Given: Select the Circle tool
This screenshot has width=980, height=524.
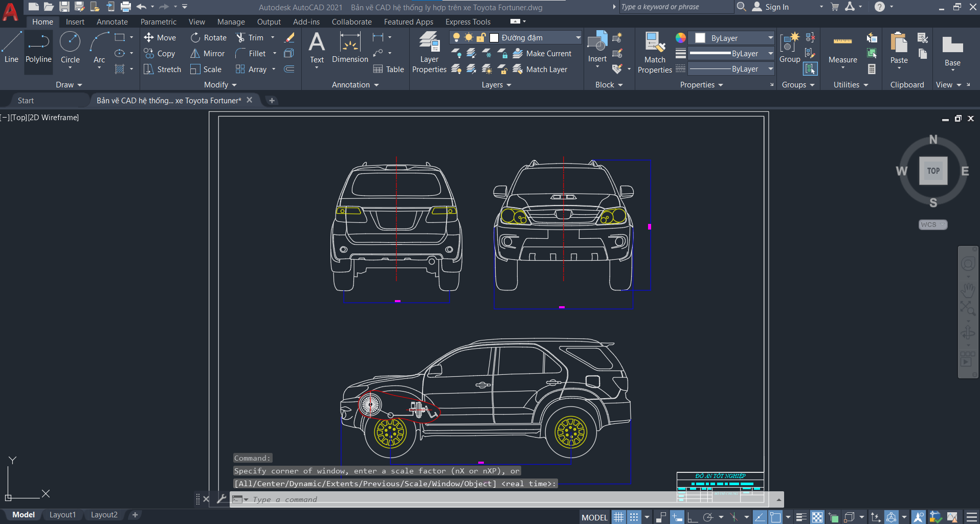Looking at the screenshot, I should pyautogui.click(x=70, y=48).
